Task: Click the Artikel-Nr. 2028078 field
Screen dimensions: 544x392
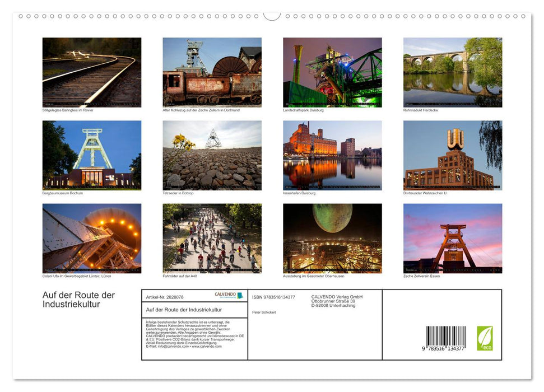Action: tap(165, 297)
